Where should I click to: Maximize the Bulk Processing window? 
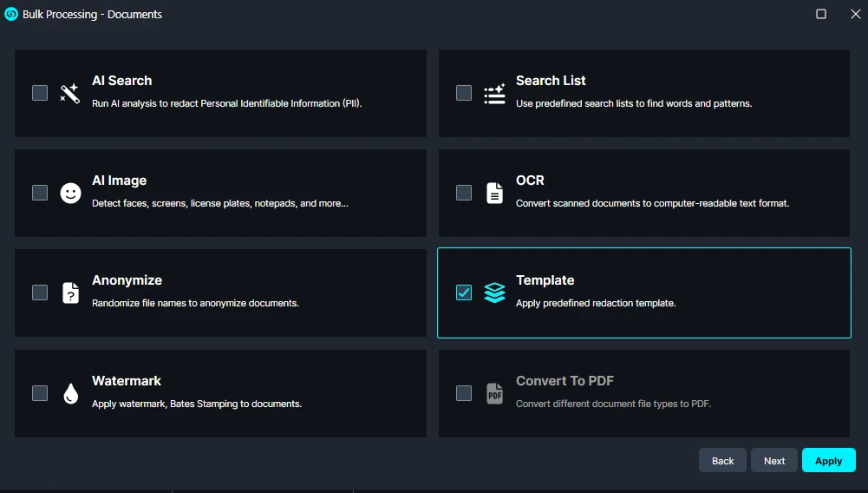[821, 14]
